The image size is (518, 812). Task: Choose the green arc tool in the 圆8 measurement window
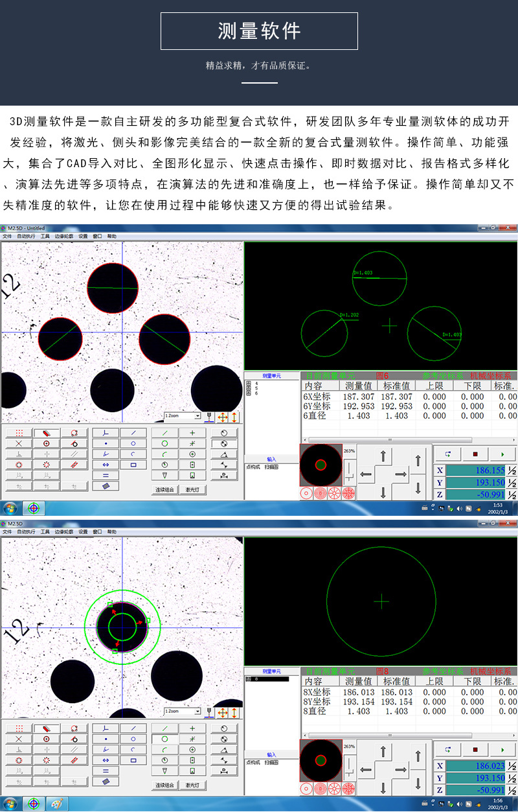164,749
